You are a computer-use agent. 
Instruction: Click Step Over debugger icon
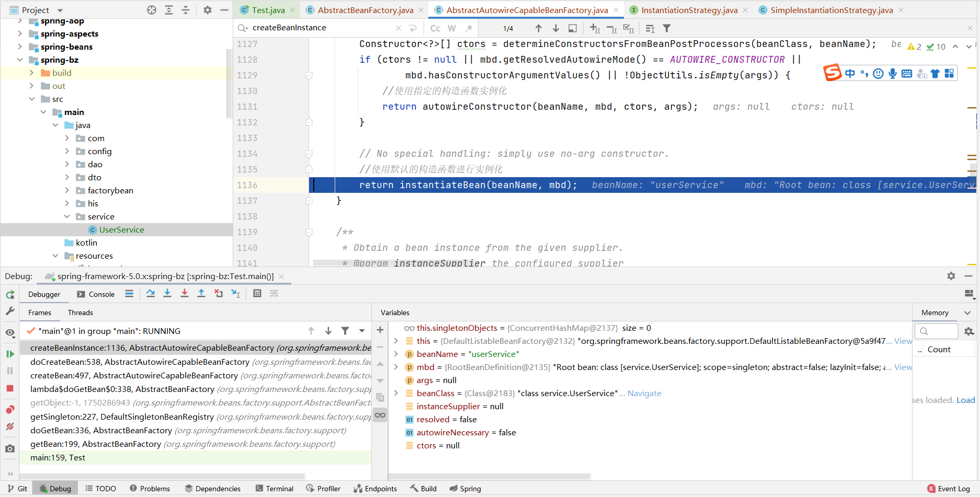151,294
